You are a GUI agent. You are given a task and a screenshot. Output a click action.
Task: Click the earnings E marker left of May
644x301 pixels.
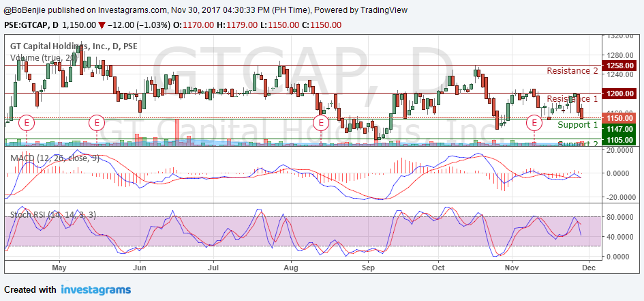(27, 122)
